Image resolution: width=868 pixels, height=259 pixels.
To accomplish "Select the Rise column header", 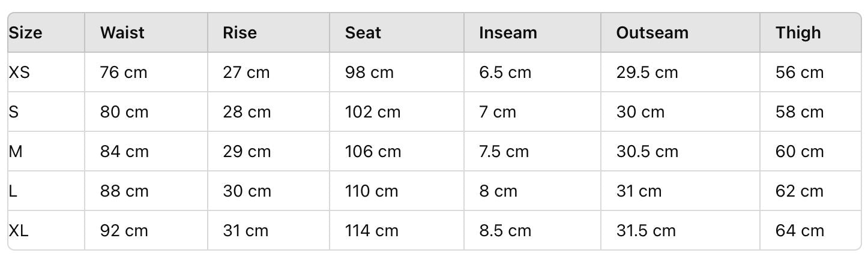I will 240,32.
